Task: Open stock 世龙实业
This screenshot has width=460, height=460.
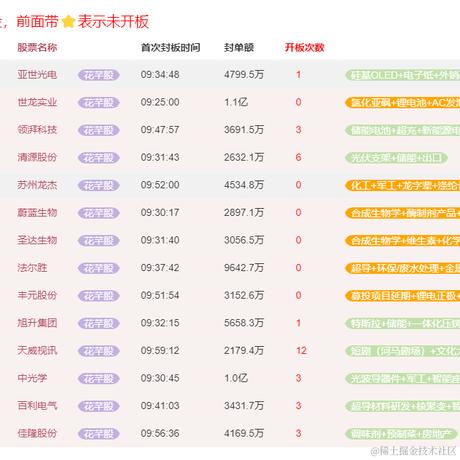Action: (37, 102)
